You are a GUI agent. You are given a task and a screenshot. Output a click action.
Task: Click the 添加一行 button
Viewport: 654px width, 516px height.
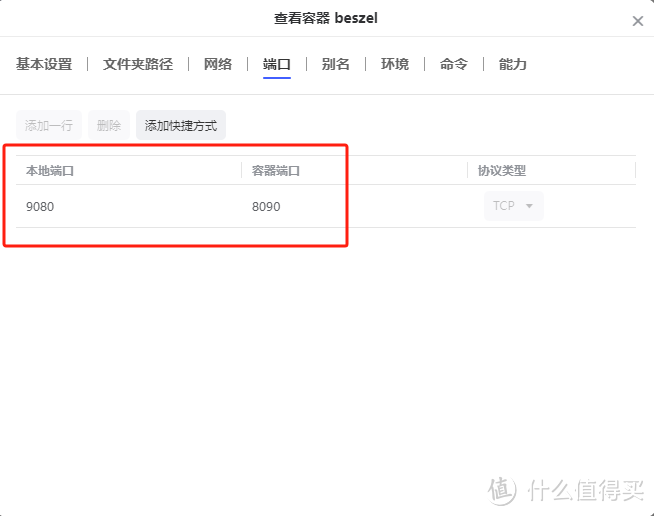[x=49, y=125]
